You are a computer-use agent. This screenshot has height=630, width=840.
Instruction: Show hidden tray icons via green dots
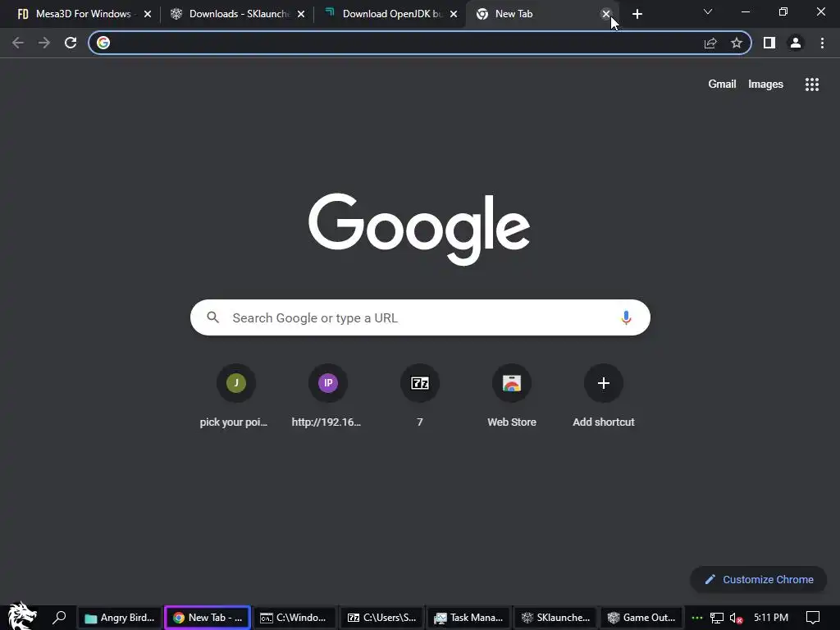[697, 619]
